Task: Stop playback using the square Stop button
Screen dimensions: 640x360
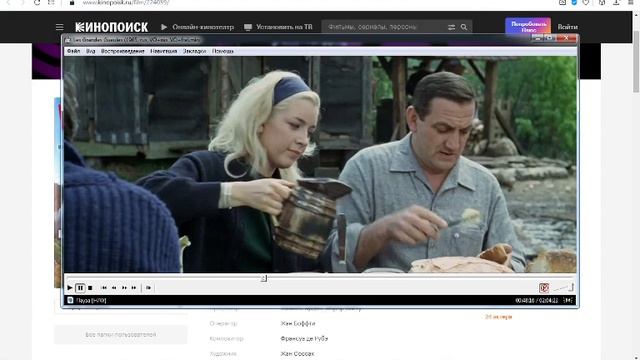Action: point(90,288)
